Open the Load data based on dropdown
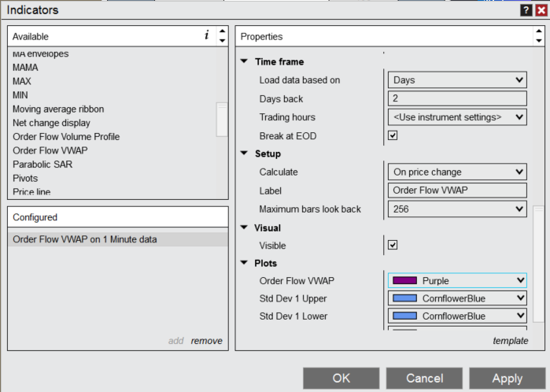 point(457,80)
